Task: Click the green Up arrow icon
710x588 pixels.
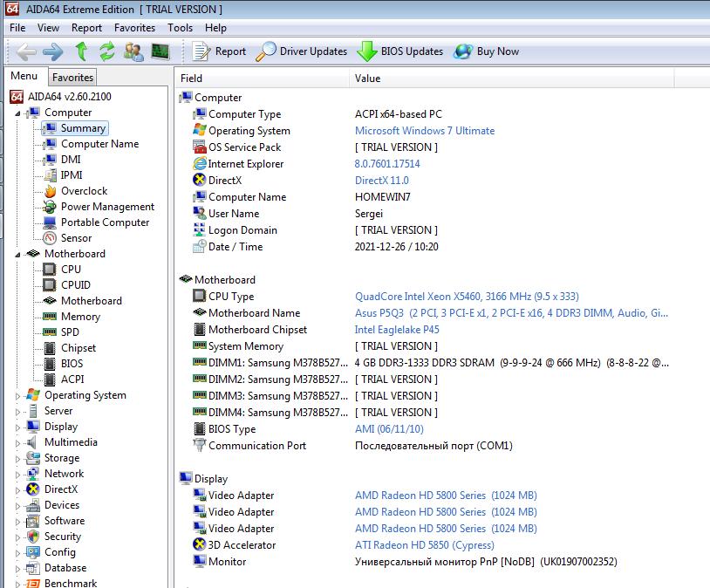Action: (x=81, y=51)
